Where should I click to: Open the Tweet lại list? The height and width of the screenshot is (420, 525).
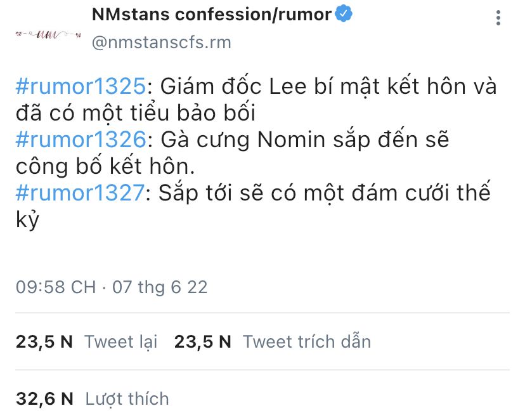click(121, 342)
